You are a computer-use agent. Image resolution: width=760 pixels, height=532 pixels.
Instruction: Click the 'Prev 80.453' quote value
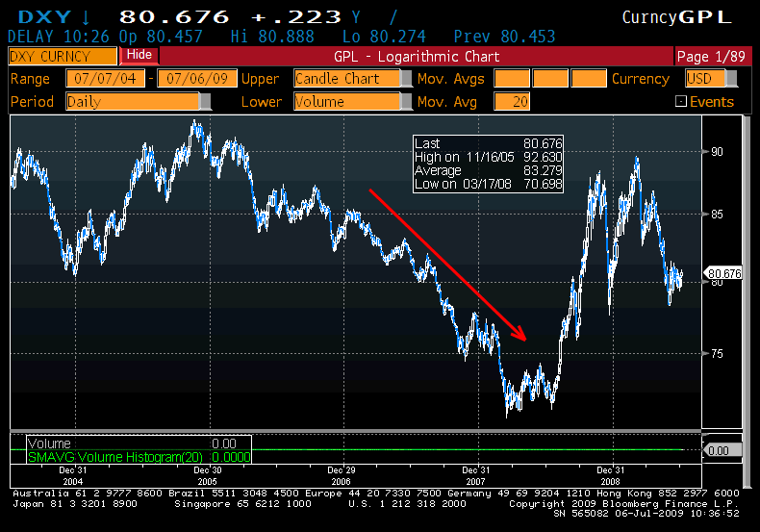[x=504, y=37]
